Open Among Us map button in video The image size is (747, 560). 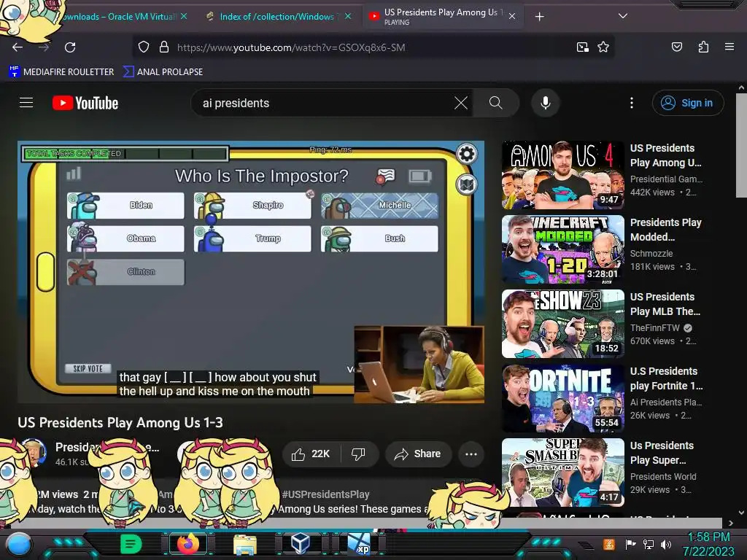tap(467, 184)
